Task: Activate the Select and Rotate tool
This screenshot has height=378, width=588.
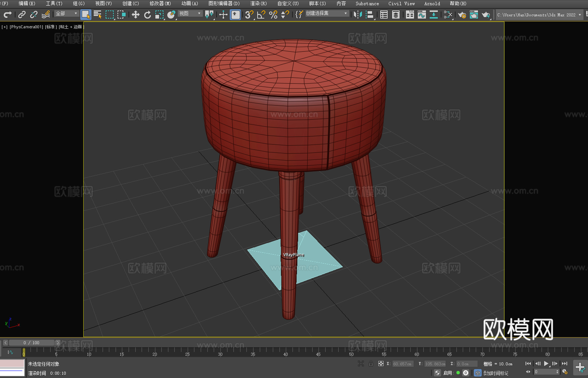Action: click(x=148, y=14)
